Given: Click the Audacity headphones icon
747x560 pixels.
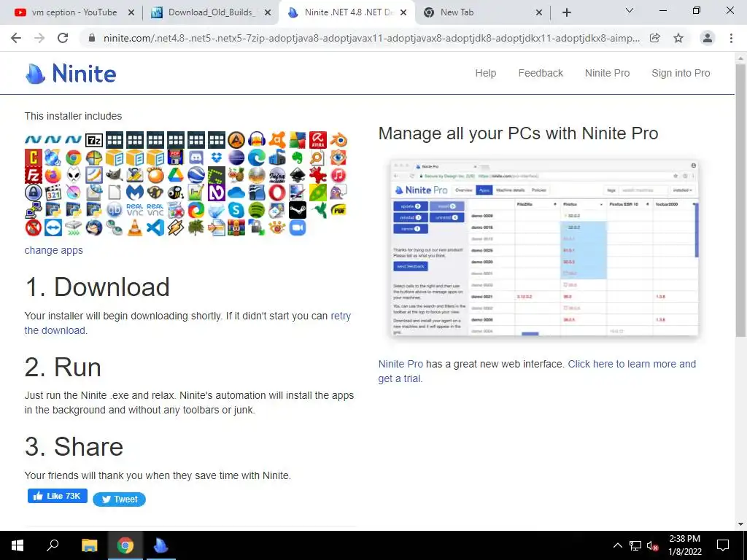Looking at the screenshot, I should click(257, 141).
